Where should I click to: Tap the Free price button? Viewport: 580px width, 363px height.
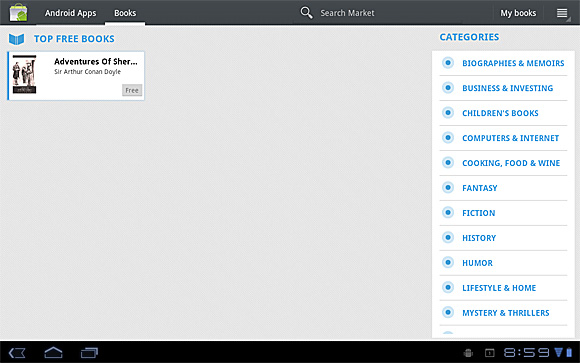point(132,90)
